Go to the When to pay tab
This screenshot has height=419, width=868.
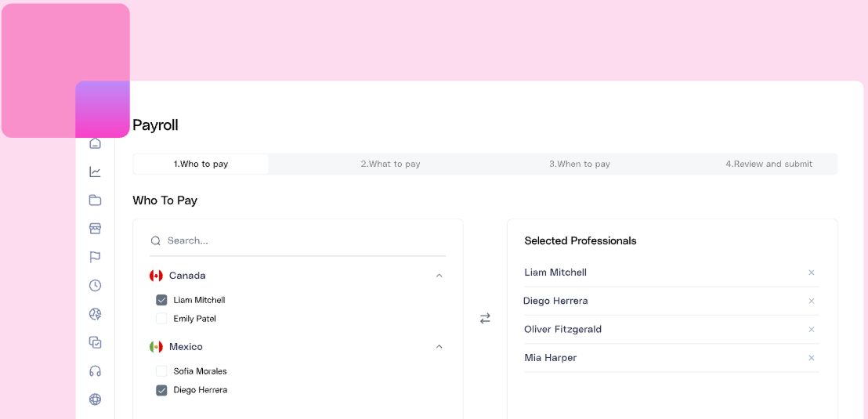click(x=580, y=164)
